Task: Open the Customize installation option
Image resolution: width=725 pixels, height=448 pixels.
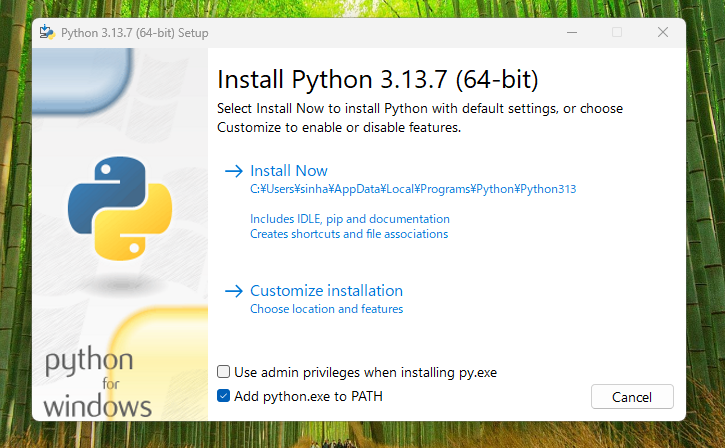Action: tap(326, 291)
